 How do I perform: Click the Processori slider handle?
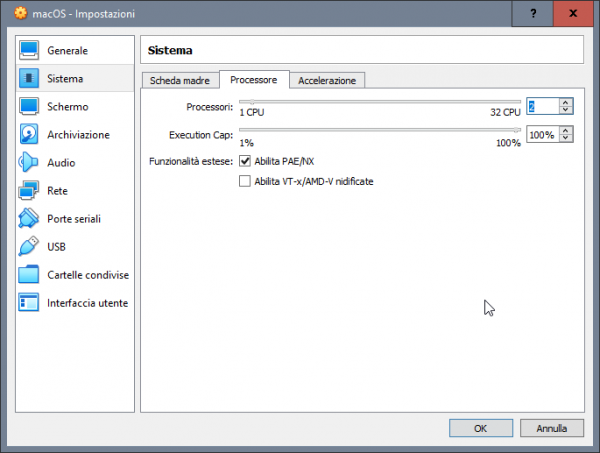[x=252, y=102]
